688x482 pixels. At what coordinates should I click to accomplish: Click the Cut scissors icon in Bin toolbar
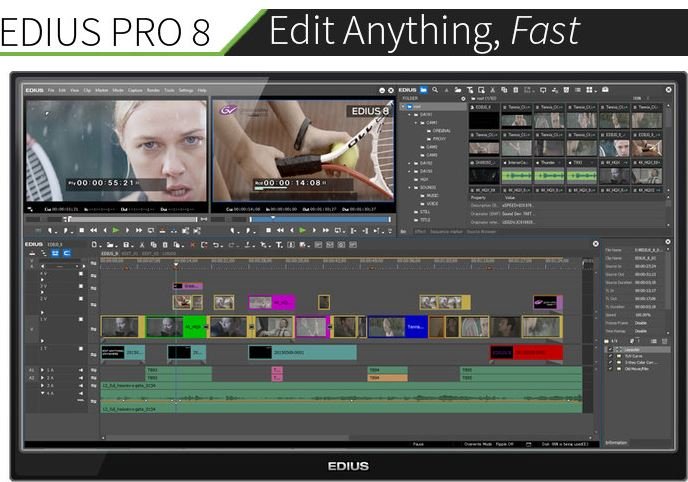pyautogui.click(x=493, y=89)
